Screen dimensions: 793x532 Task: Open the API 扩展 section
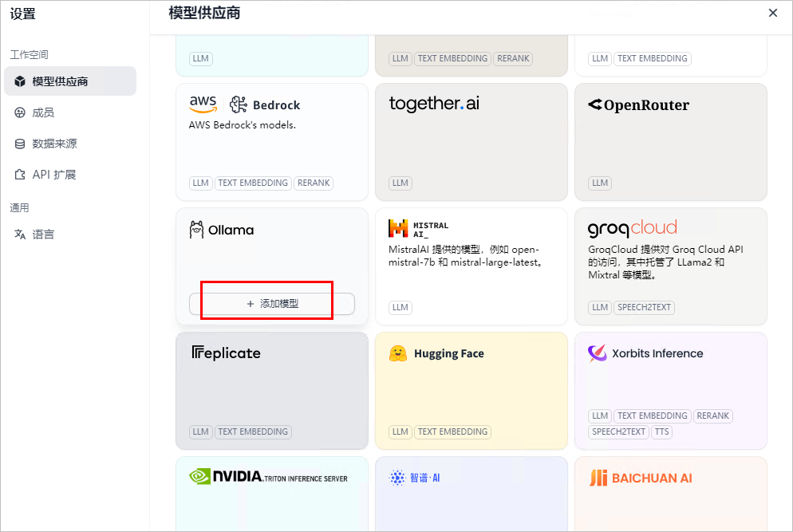(53, 175)
